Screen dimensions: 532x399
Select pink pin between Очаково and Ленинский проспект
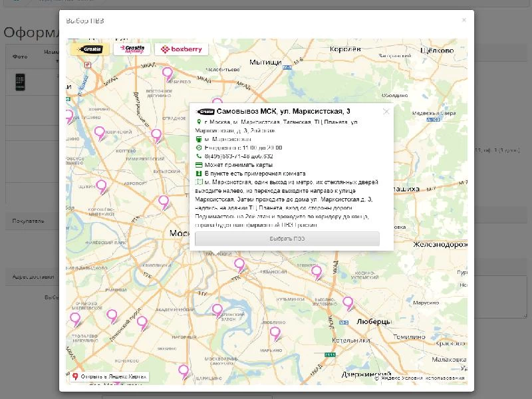click(x=112, y=317)
